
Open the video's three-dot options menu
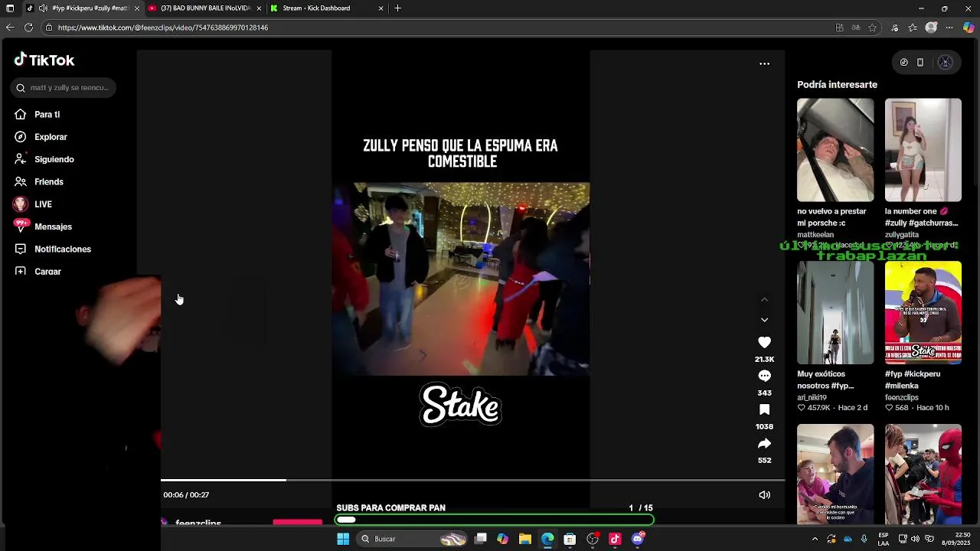coord(764,64)
